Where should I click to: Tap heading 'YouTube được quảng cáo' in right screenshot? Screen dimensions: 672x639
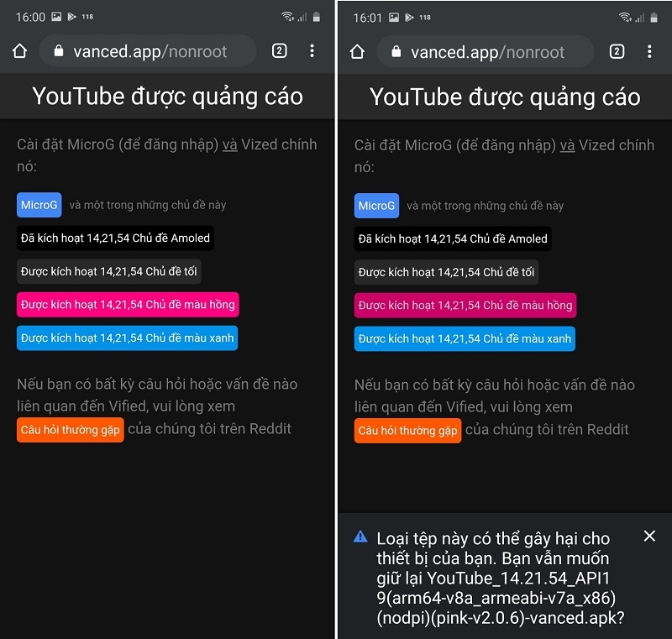(x=505, y=97)
